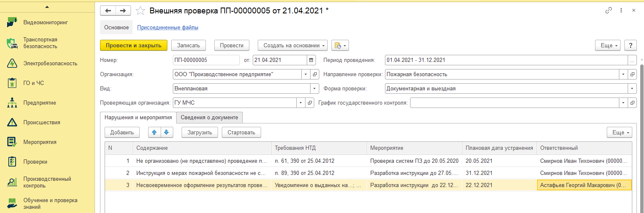Open Создать на основании dropdown

(x=292, y=45)
